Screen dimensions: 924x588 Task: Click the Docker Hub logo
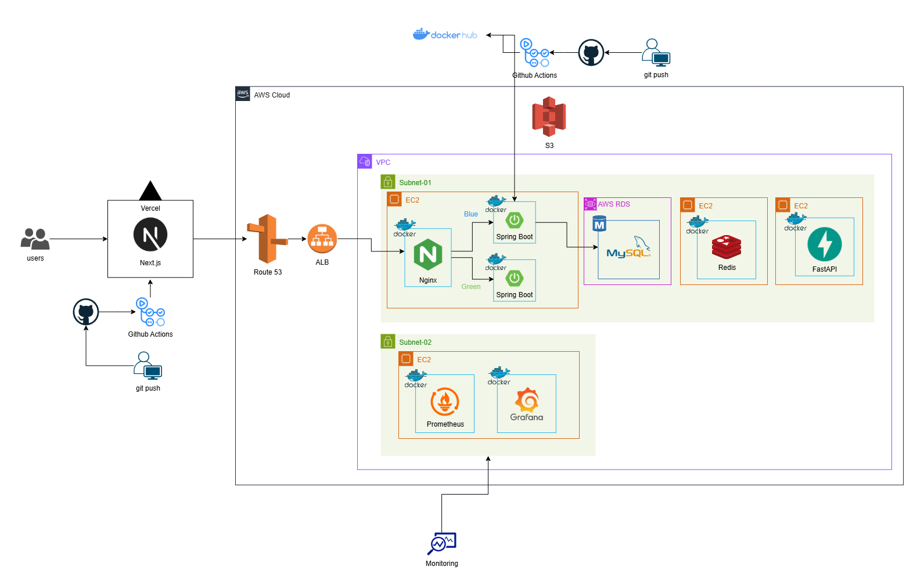(x=445, y=35)
